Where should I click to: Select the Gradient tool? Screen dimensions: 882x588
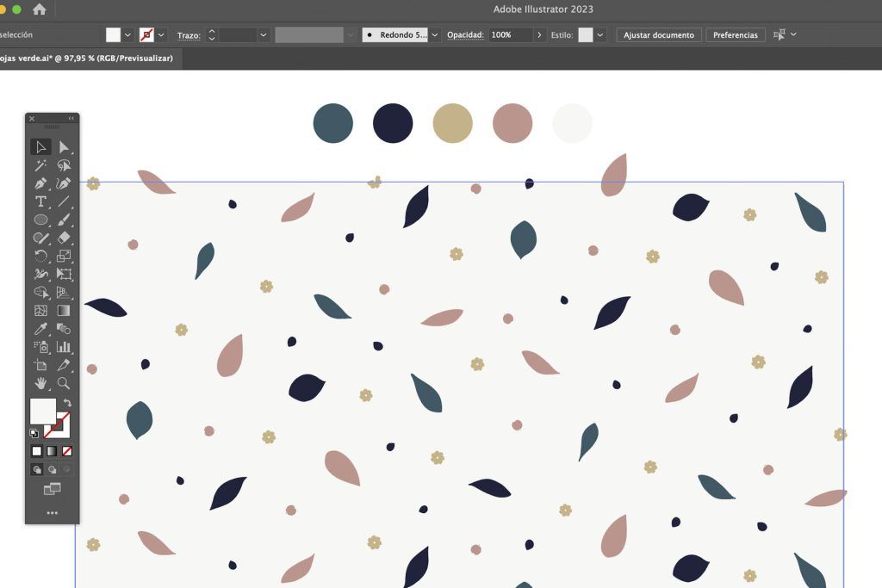[64, 310]
